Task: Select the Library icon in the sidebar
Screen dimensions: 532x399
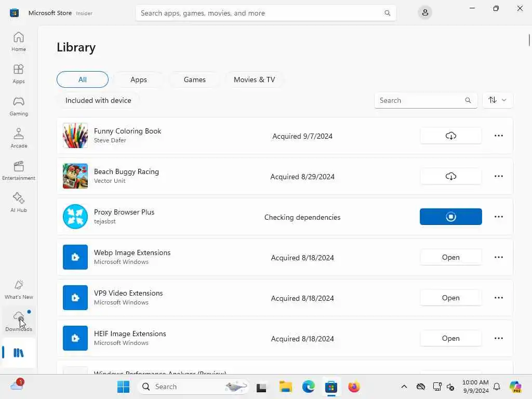Action: point(19,353)
